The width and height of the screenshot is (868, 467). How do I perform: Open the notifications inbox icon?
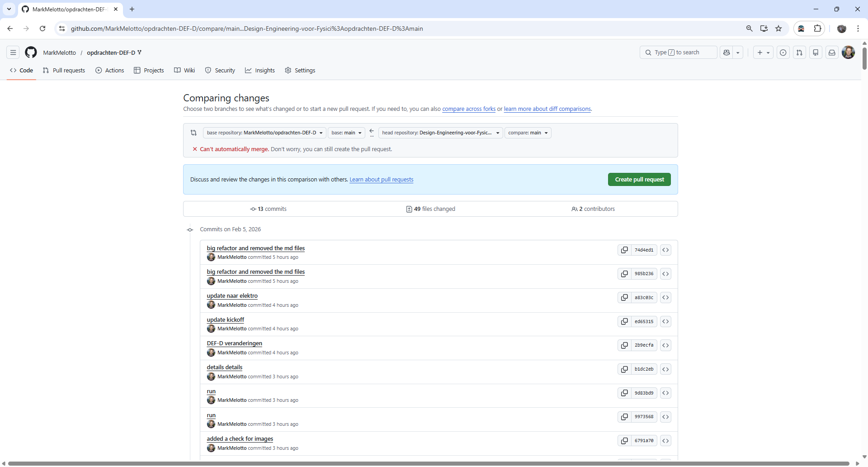(x=832, y=52)
